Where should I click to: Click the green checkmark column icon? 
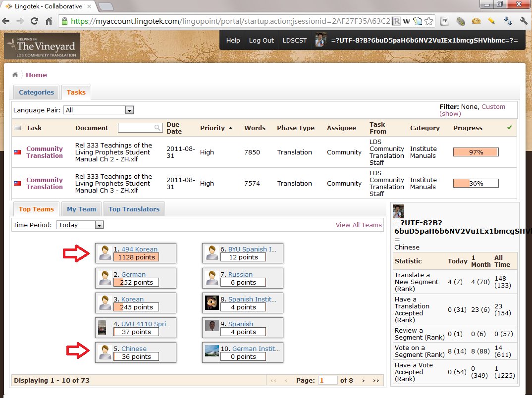pos(509,127)
